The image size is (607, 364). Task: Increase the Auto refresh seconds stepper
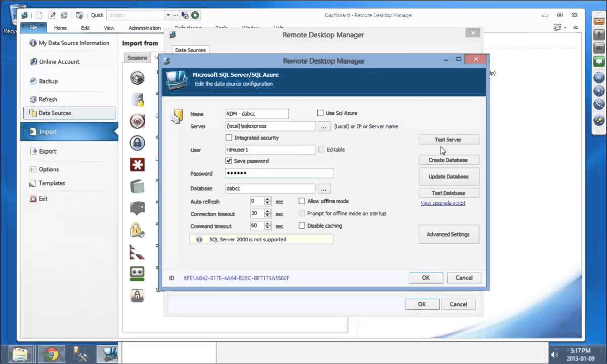(x=268, y=199)
